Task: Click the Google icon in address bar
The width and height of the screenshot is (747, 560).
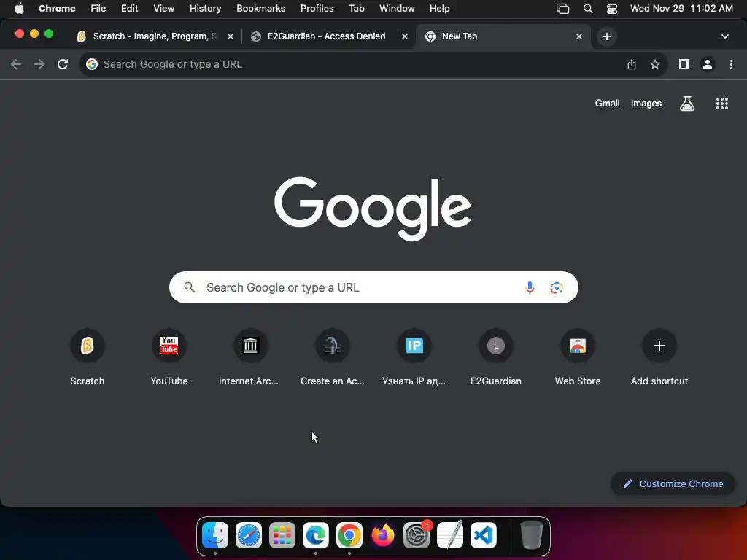Action: click(92, 64)
